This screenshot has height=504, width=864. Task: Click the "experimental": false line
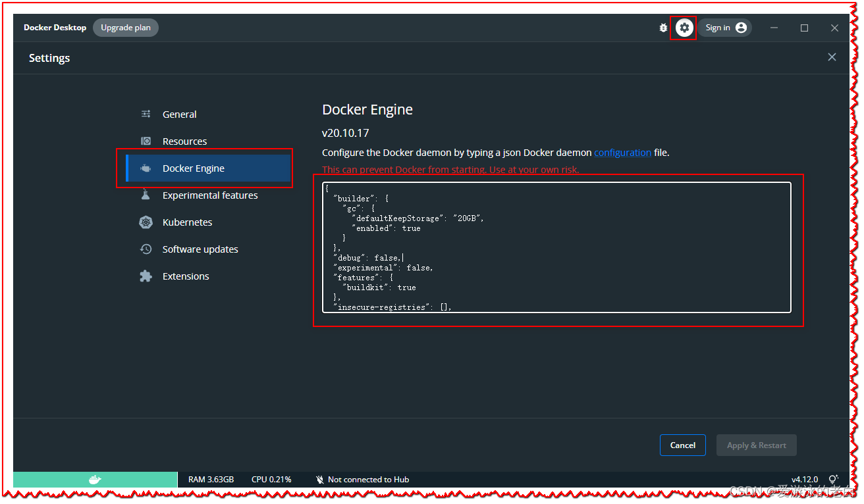pos(383,268)
